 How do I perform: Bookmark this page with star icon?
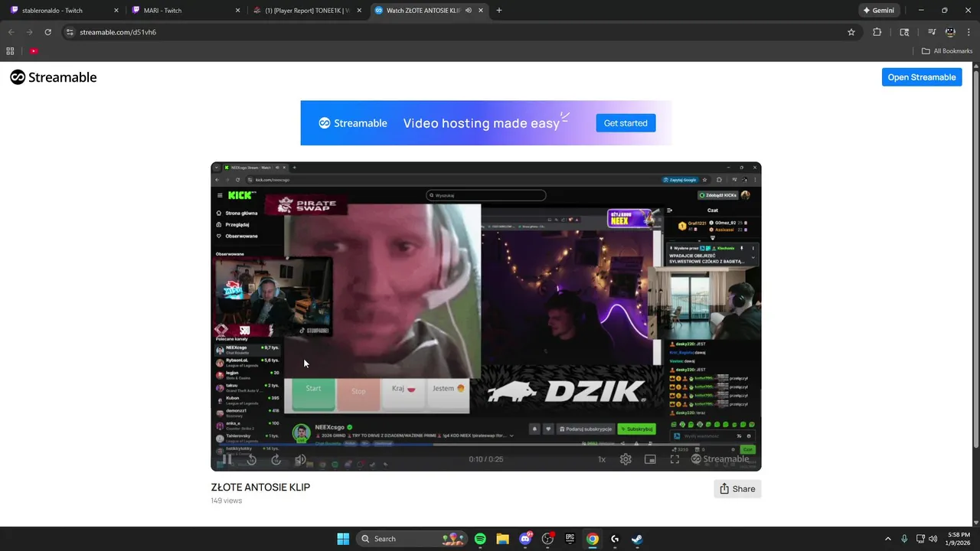[851, 32]
